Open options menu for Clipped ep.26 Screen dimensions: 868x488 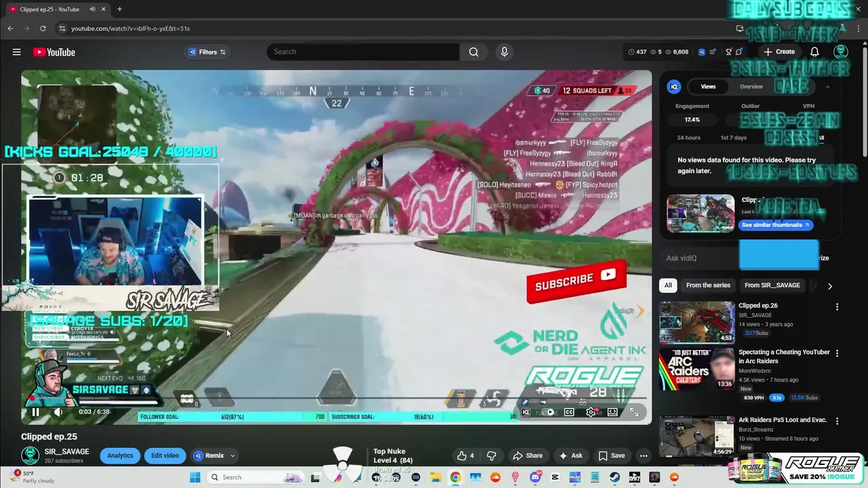[837, 307]
